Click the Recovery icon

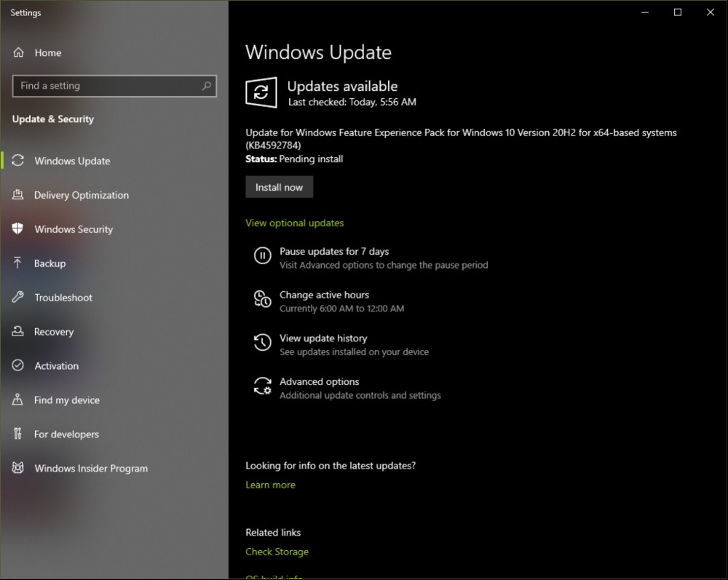point(17,331)
